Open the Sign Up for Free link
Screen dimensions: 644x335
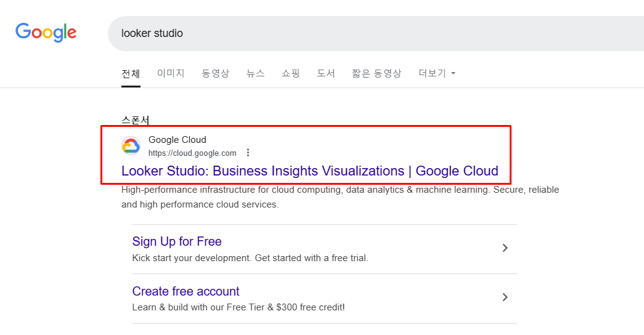click(x=177, y=241)
